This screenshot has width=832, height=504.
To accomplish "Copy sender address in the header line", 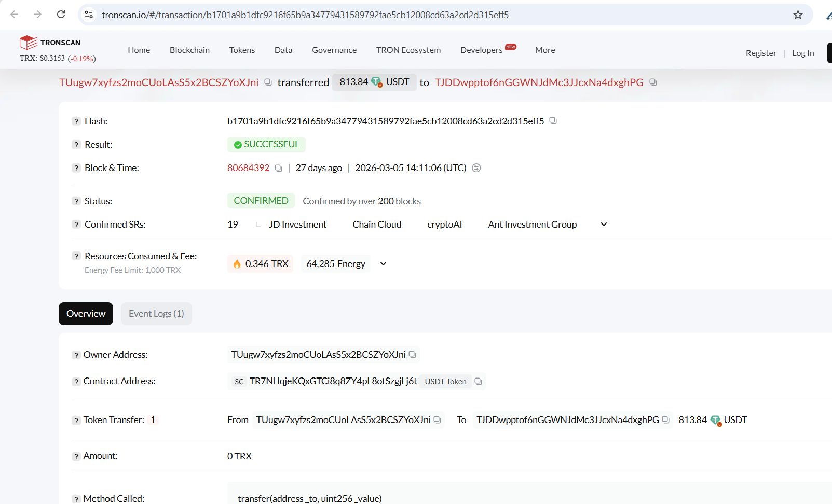I will click(268, 82).
